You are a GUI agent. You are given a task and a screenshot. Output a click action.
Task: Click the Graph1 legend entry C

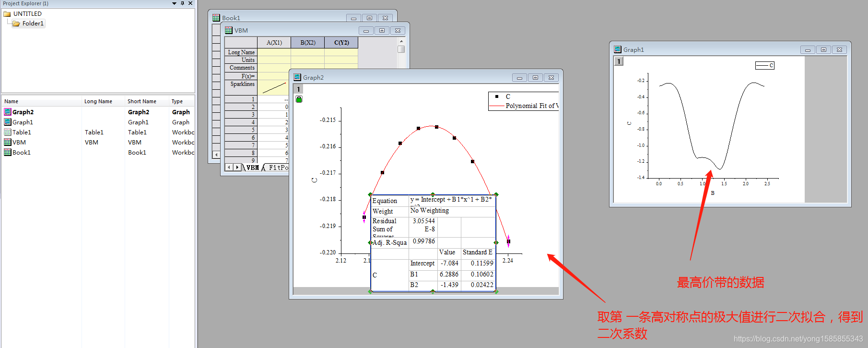765,65
